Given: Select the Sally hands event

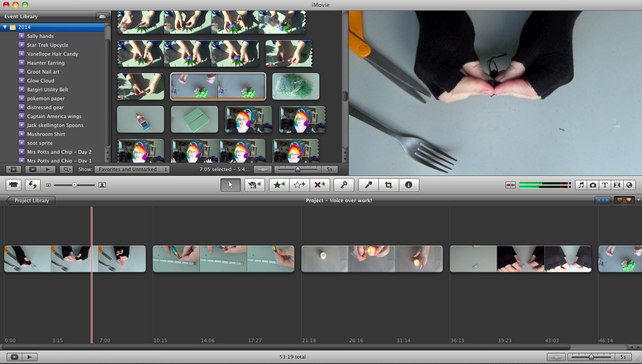Looking at the screenshot, I should click(x=40, y=36).
